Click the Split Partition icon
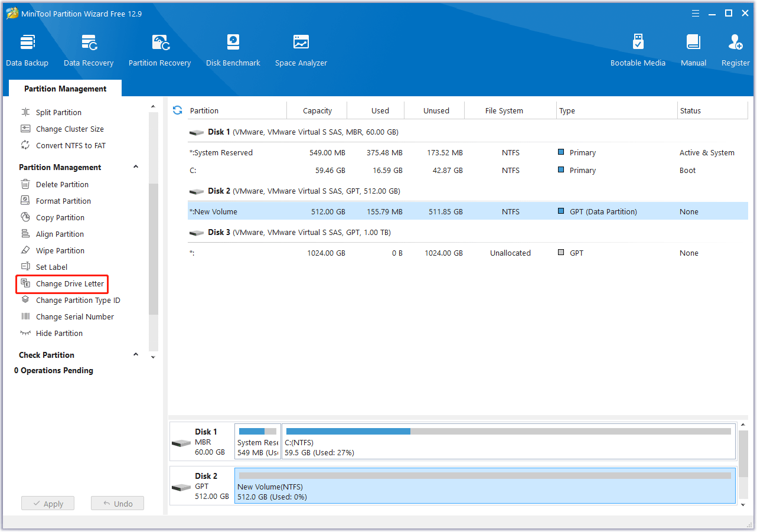 (x=25, y=112)
